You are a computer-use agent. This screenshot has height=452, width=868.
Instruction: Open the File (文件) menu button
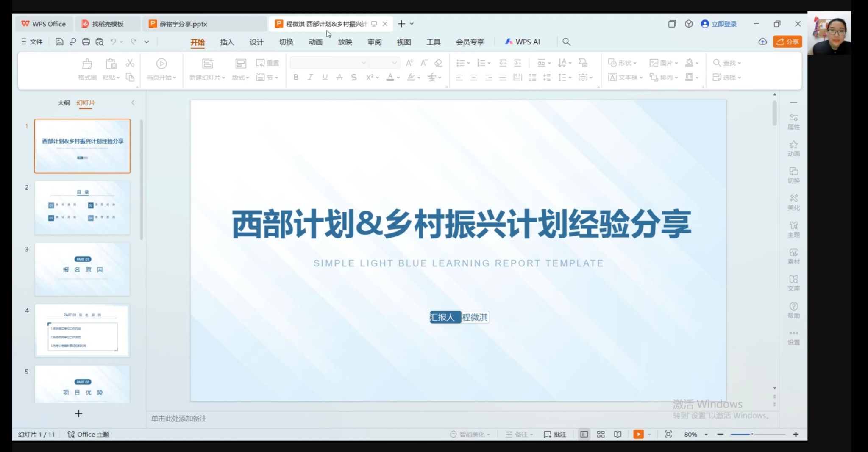[32, 42]
